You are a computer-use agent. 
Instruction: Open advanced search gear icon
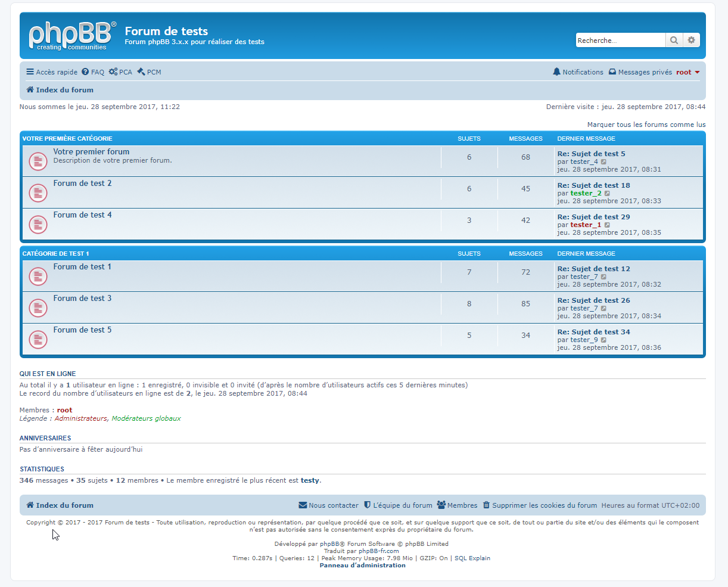(x=691, y=41)
